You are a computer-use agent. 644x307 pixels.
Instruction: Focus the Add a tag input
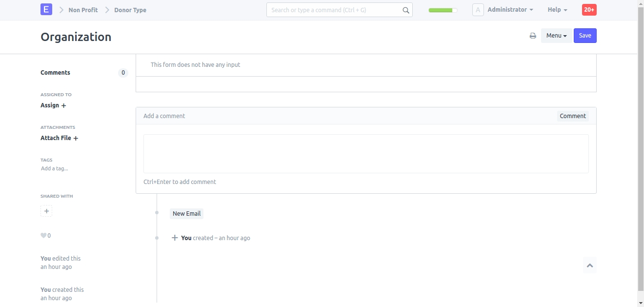pyautogui.click(x=55, y=169)
